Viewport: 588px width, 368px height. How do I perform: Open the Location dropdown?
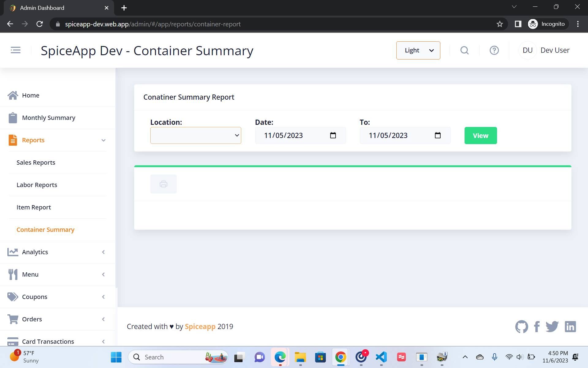[x=196, y=135]
